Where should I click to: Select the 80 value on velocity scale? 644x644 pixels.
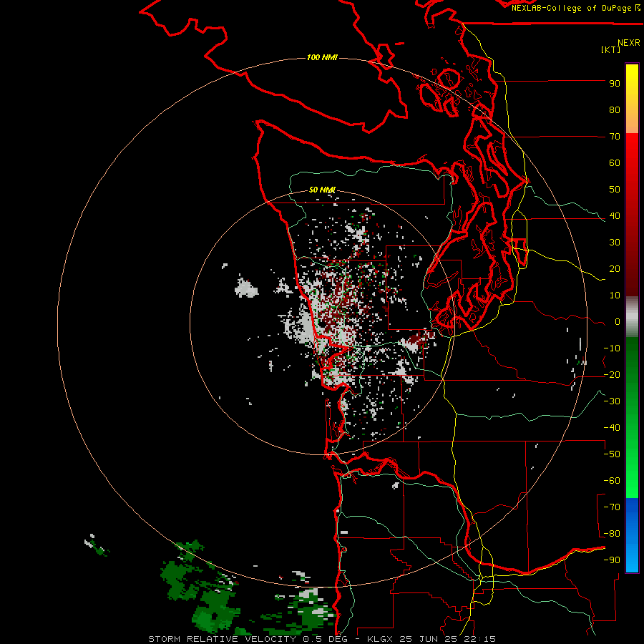(615, 110)
